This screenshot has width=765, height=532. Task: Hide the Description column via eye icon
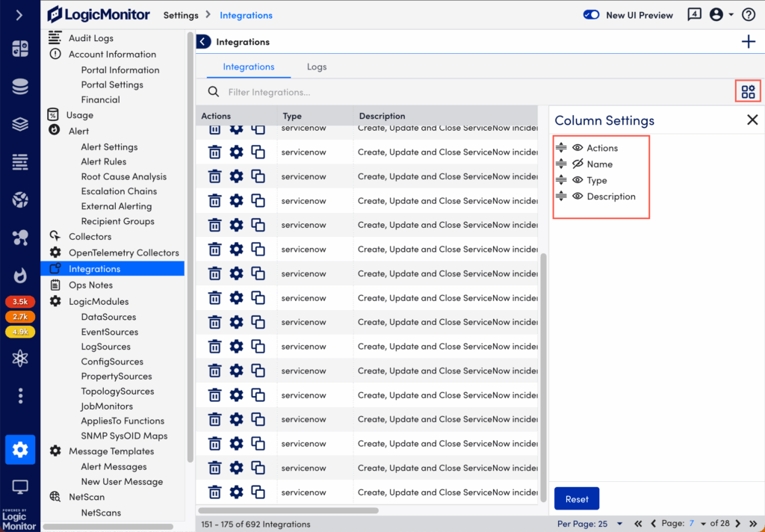[x=577, y=197]
